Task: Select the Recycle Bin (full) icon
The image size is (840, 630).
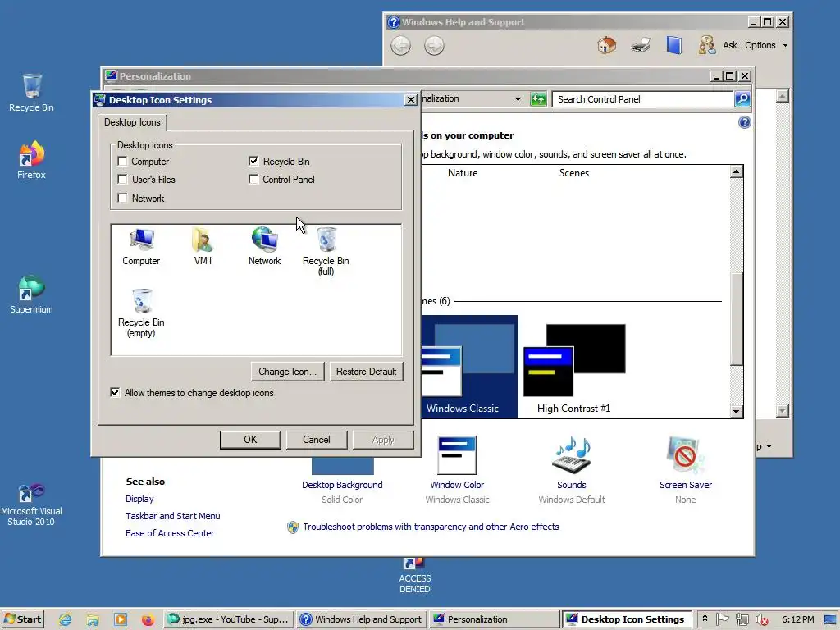Action: click(326, 251)
